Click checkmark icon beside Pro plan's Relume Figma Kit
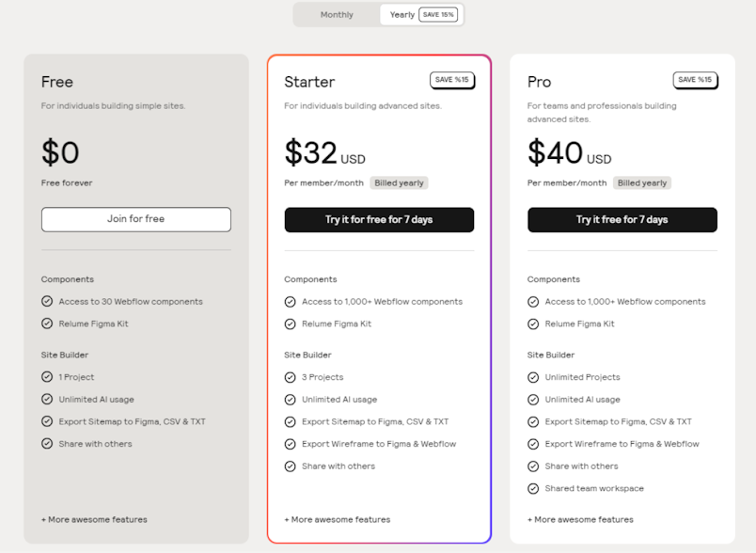 coord(533,324)
